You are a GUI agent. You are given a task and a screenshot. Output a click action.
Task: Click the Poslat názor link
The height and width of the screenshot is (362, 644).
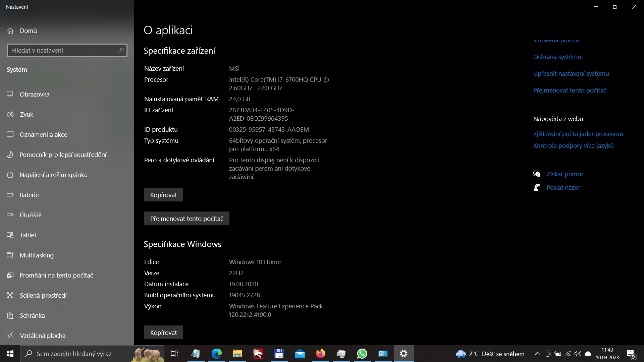[x=563, y=187]
